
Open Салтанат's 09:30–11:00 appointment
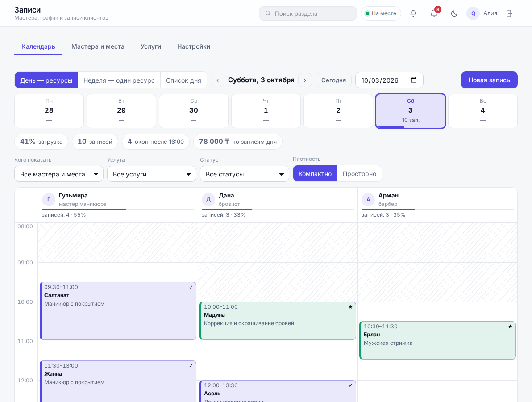tap(118, 311)
